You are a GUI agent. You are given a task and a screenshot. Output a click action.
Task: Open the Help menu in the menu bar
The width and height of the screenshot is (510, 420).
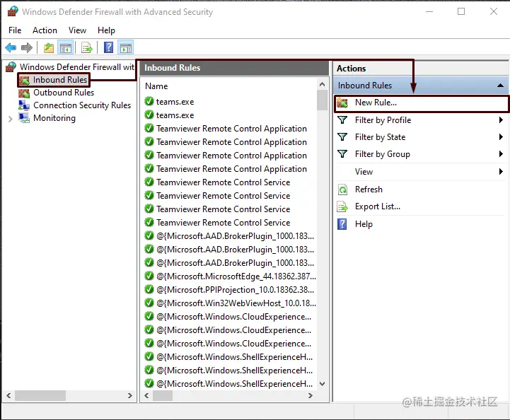click(x=106, y=30)
